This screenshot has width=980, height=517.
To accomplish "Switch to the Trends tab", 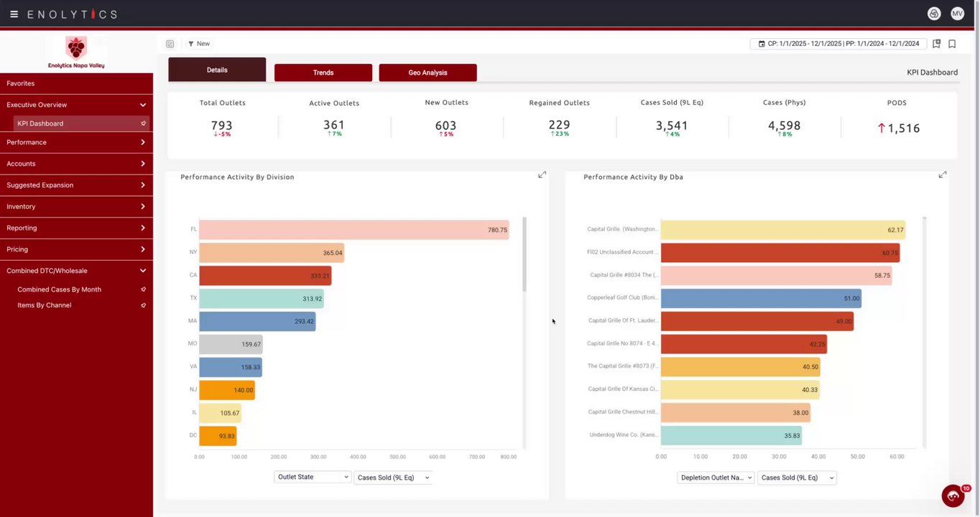I will pos(323,73).
